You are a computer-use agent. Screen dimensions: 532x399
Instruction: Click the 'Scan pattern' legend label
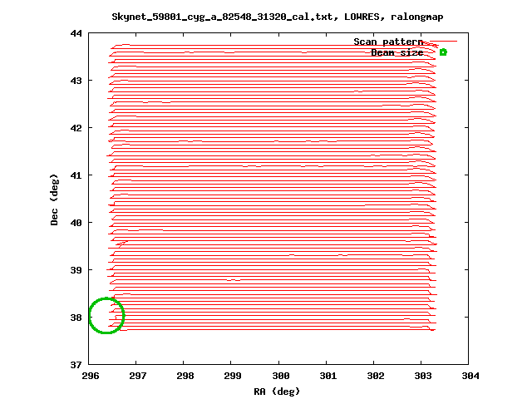click(388, 42)
